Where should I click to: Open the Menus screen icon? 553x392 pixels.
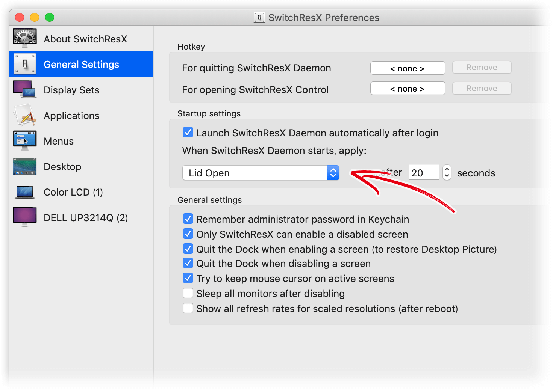[25, 140]
